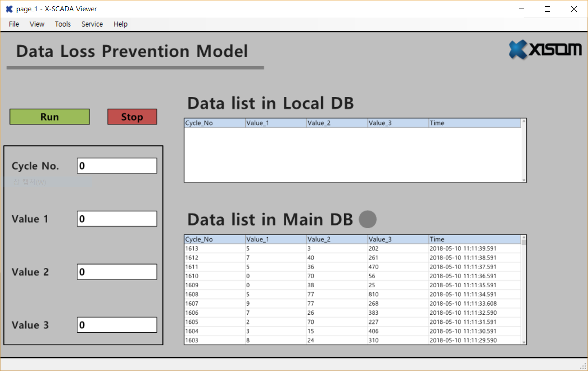This screenshot has height=371, width=588.
Task: Click Value_1 column header in Main DB list
Action: point(276,240)
